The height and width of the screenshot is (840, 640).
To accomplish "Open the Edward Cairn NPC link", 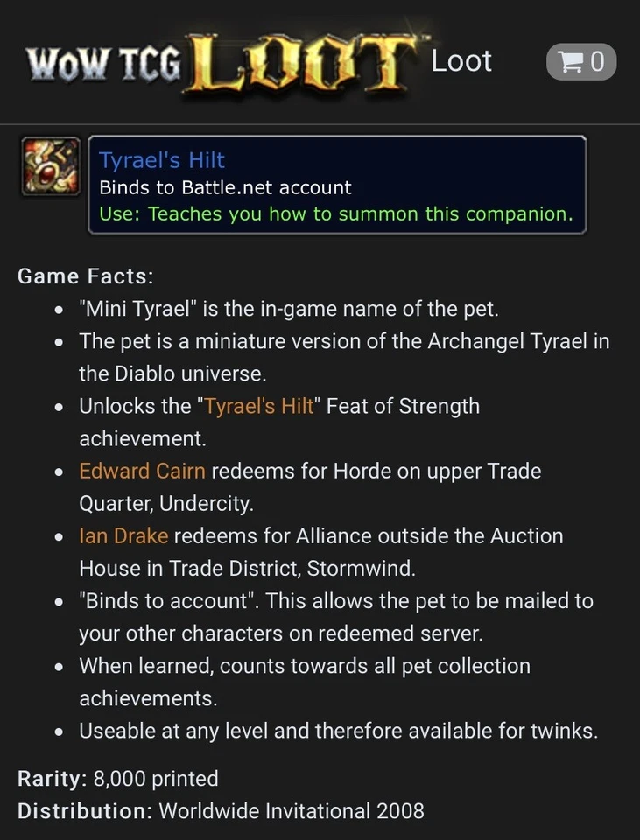I will 142,471.
